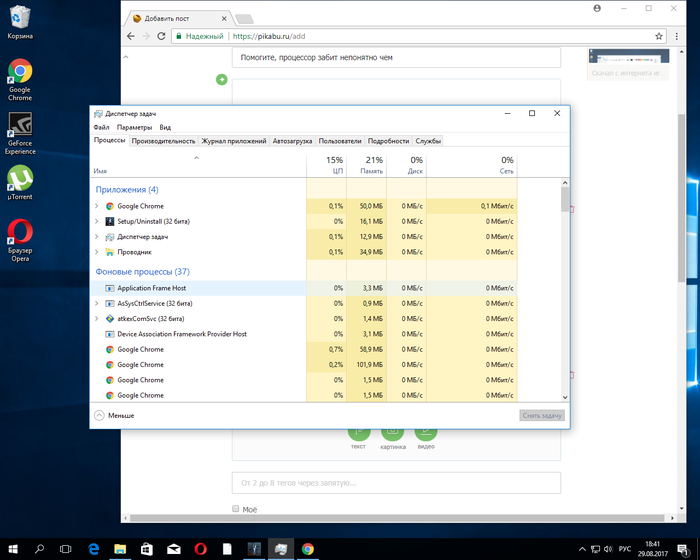This screenshot has height=560, width=700.
Task: Switch to Chrome on the taskbar
Action: pyautogui.click(x=308, y=549)
